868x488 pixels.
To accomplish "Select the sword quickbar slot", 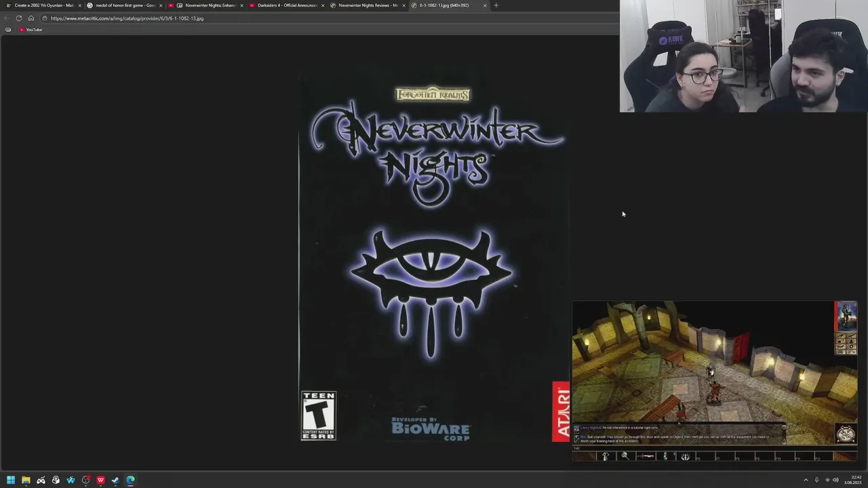I will tap(646, 457).
